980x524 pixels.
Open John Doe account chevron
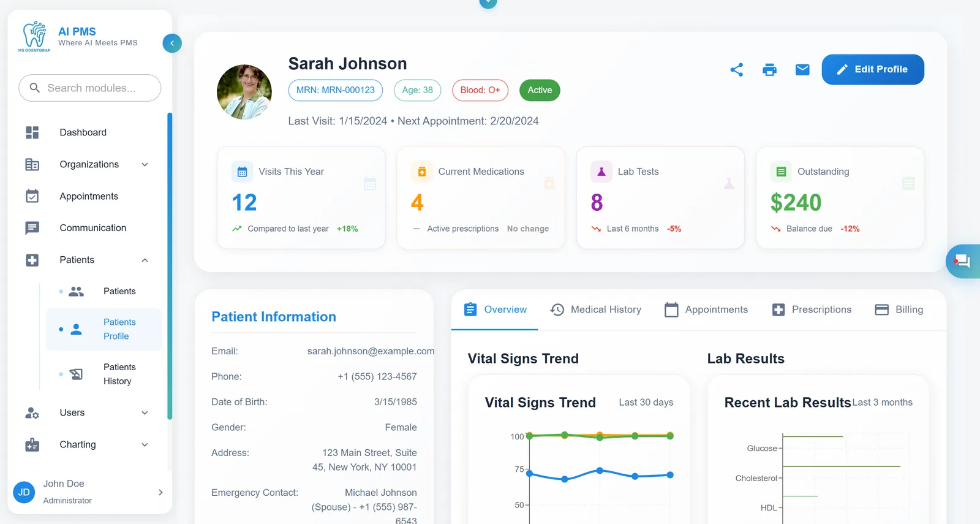click(160, 492)
